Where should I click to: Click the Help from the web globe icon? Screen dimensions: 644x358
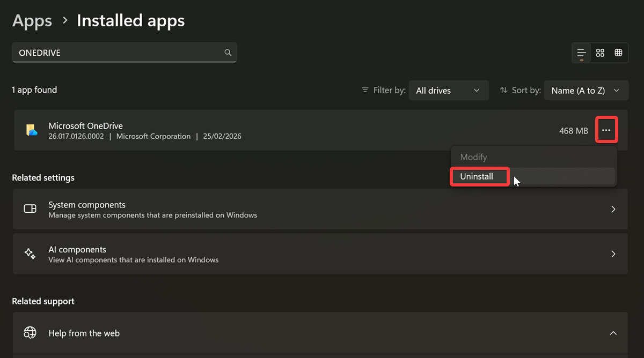coord(30,333)
